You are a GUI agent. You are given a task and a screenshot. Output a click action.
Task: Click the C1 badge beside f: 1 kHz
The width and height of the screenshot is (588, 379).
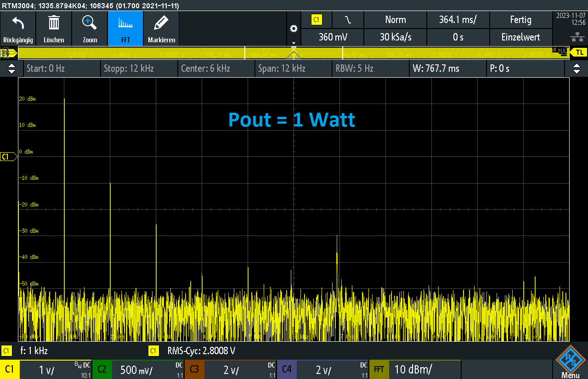pos(6,351)
